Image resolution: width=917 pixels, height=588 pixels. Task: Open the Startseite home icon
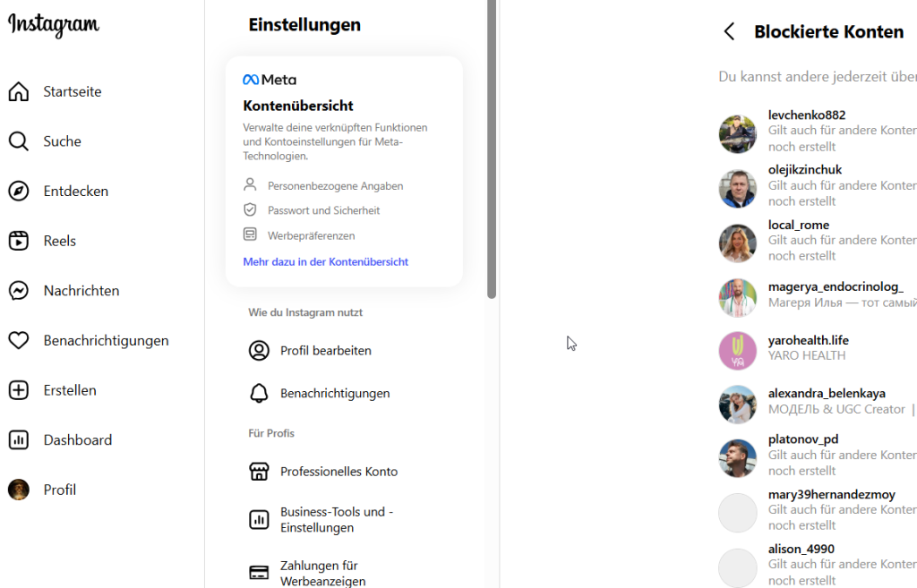click(19, 91)
